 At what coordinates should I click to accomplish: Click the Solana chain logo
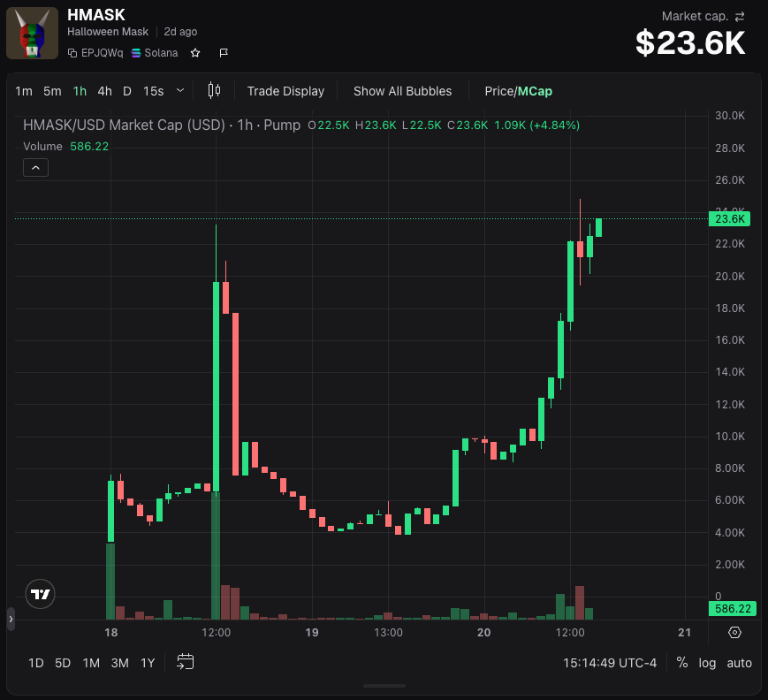136,53
